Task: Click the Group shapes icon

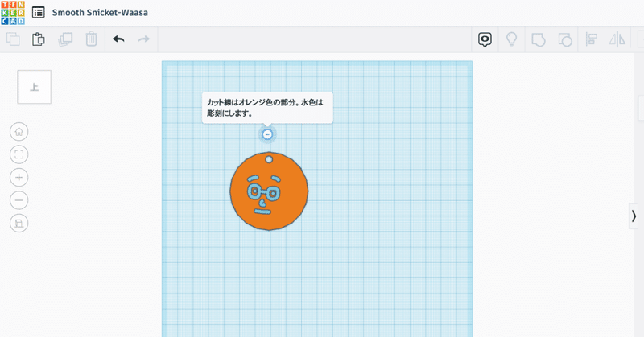Action: (538, 40)
